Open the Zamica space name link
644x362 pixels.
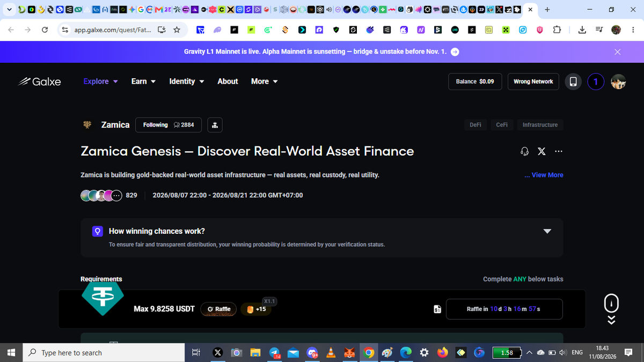[x=115, y=125]
